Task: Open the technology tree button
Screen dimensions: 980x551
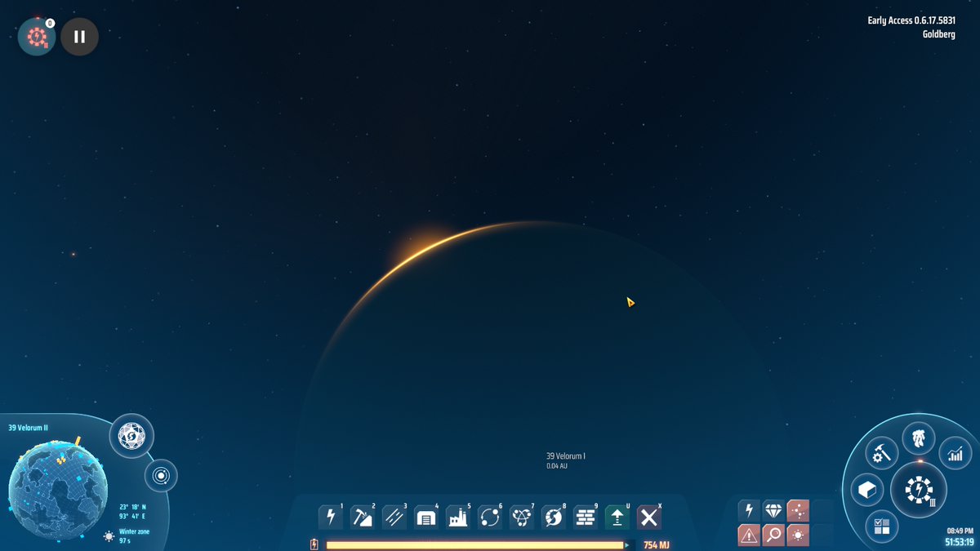Action: (919, 491)
